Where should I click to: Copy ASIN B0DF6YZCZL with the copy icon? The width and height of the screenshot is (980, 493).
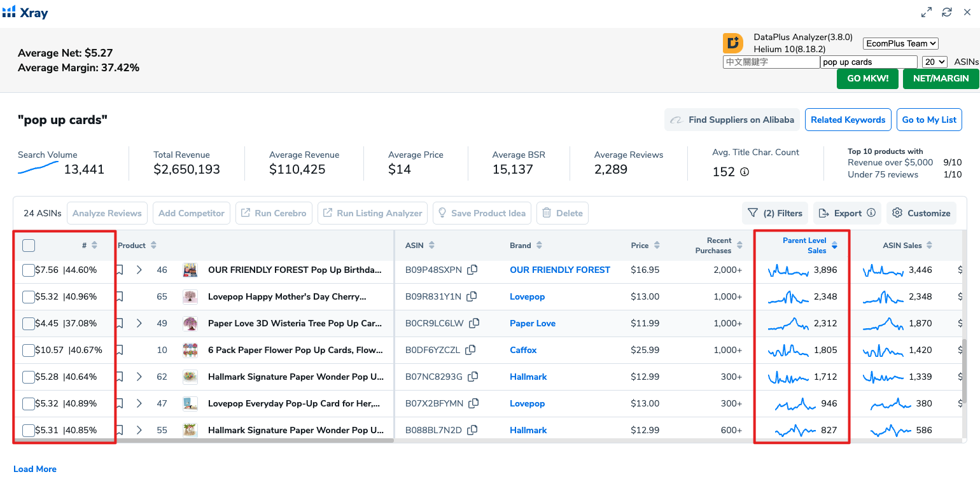point(470,350)
